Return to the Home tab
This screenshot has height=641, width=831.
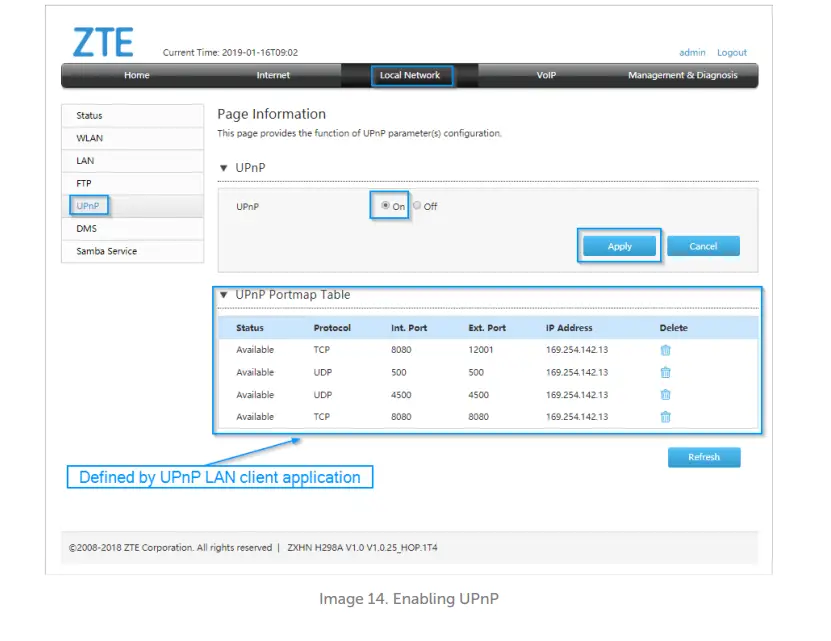[x=136, y=75]
